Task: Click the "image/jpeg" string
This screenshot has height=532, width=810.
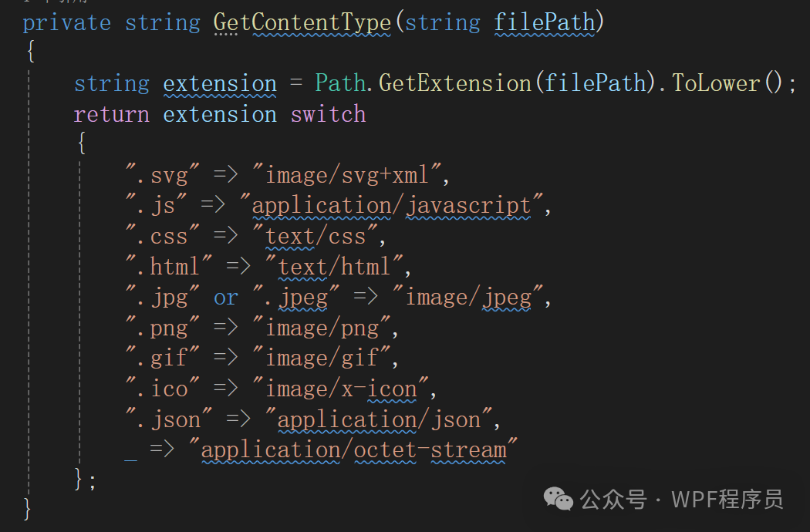Action: (x=469, y=297)
